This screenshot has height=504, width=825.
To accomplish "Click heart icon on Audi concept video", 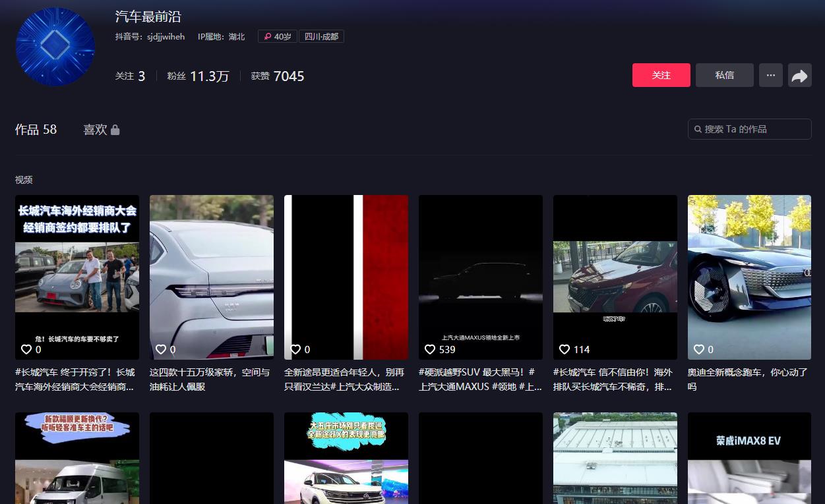I will 699,349.
